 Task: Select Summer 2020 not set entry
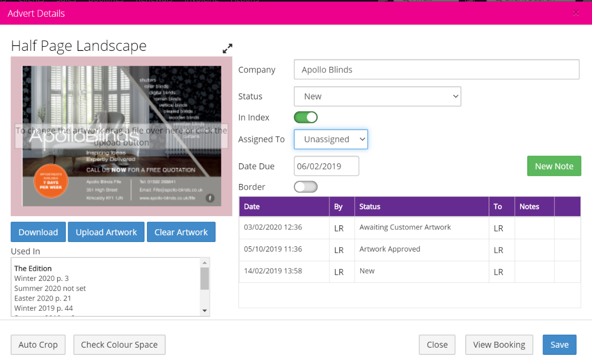click(x=50, y=289)
